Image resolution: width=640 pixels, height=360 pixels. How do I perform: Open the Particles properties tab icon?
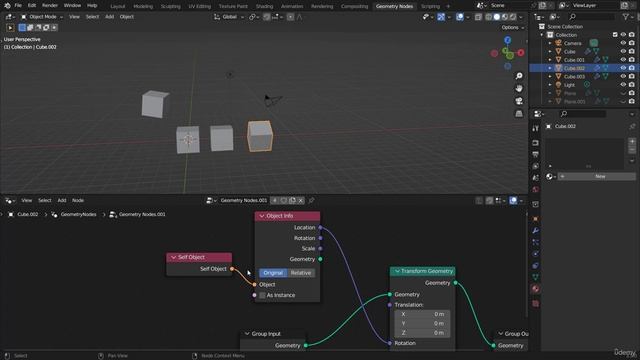pyautogui.click(x=536, y=242)
